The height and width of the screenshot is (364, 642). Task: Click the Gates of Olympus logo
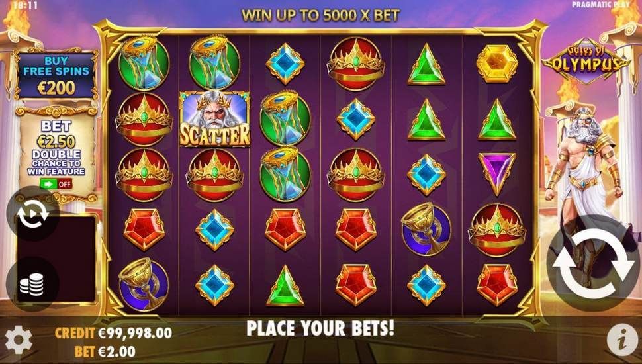coord(586,61)
